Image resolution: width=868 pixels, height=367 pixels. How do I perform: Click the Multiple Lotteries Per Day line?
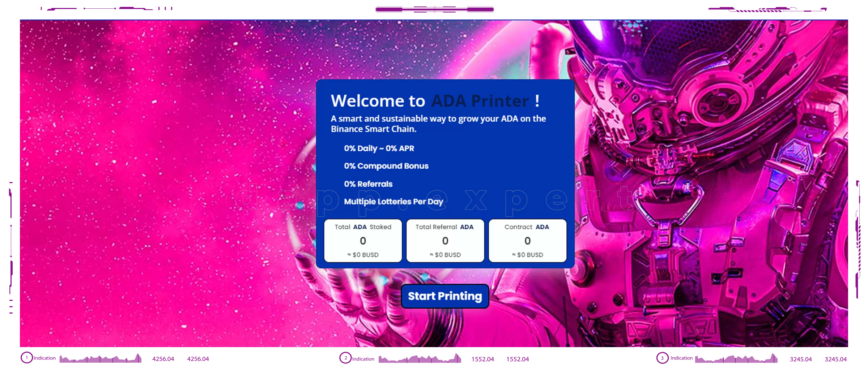pos(393,202)
